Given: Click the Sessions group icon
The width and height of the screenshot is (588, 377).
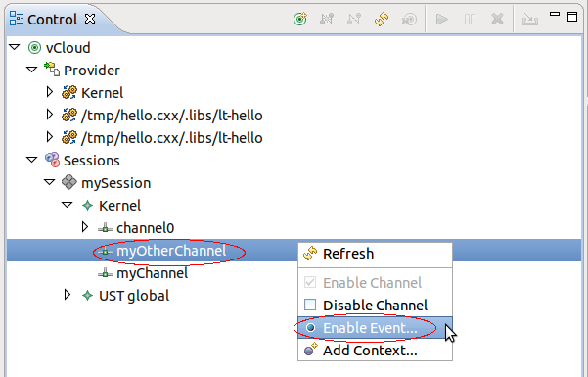Looking at the screenshot, I should click(52, 160).
